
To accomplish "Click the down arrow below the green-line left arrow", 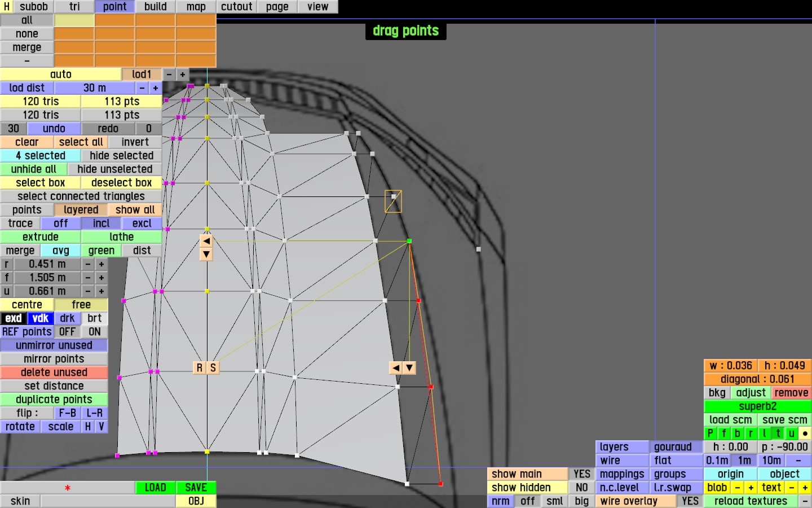I will (x=206, y=255).
